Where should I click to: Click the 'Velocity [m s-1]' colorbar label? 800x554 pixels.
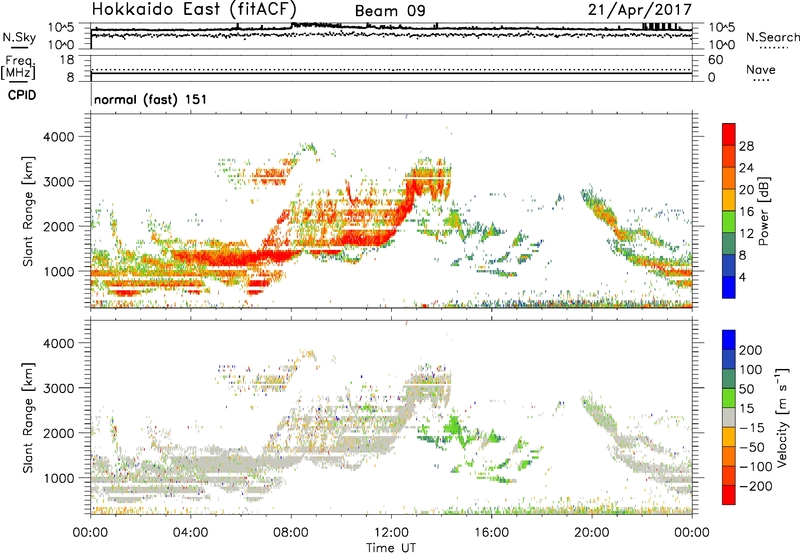(x=782, y=417)
